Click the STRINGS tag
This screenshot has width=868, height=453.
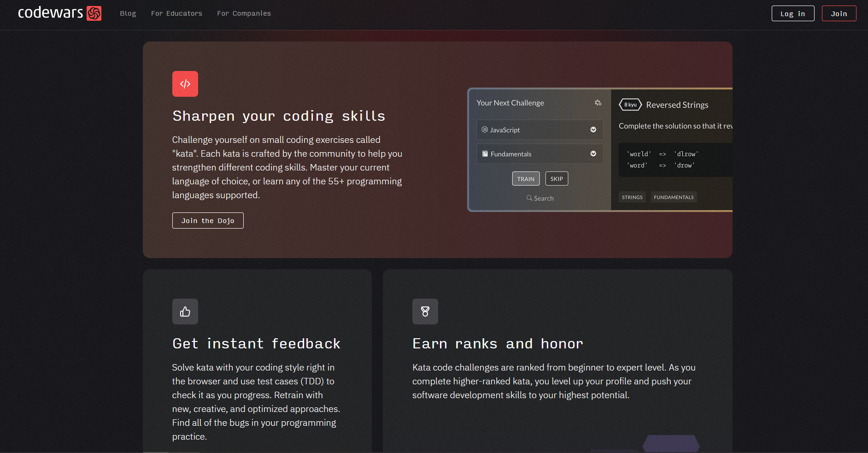click(632, 197)
